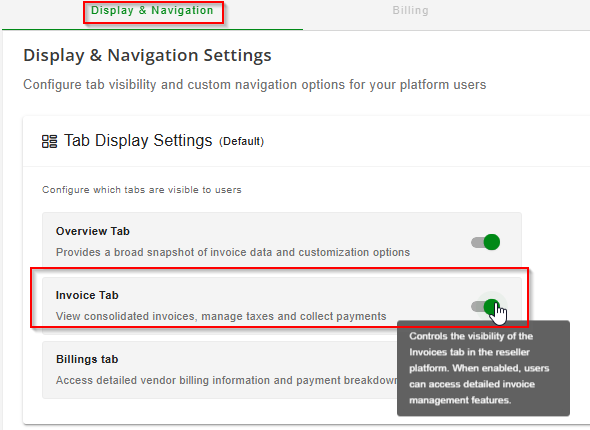The width and height of the screenshot is (590, 430).
Task: Click the Display & Navigation Settings page title
Action: [147, 55]
